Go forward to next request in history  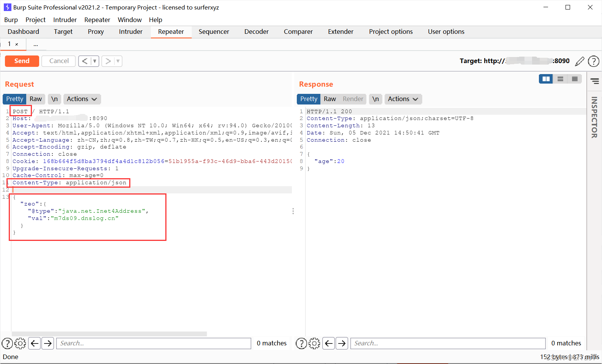click(x=108, y=61)
